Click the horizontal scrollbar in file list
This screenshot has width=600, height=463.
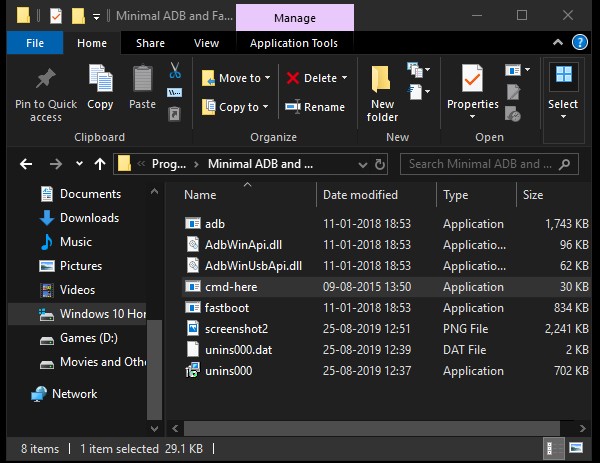(x=372, y=428)
